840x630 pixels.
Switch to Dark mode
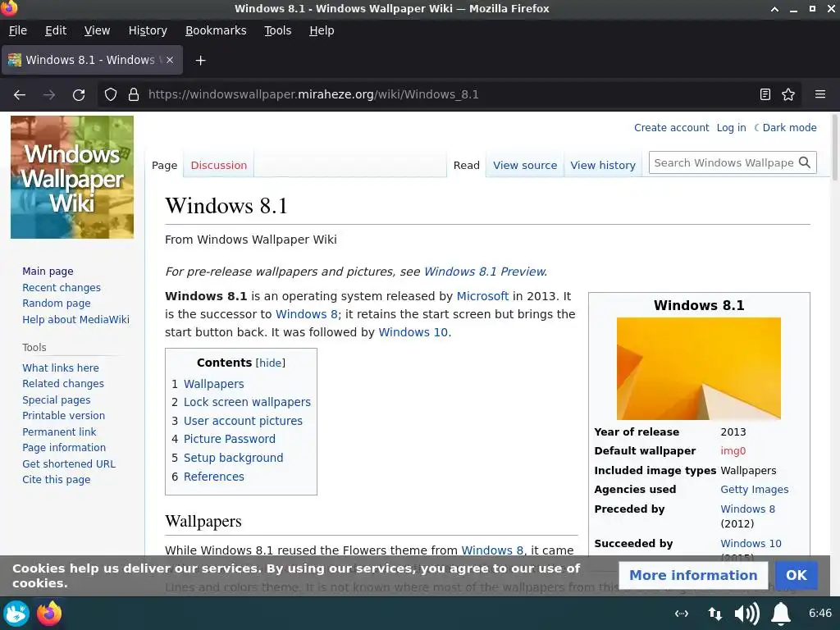[785, 127]
